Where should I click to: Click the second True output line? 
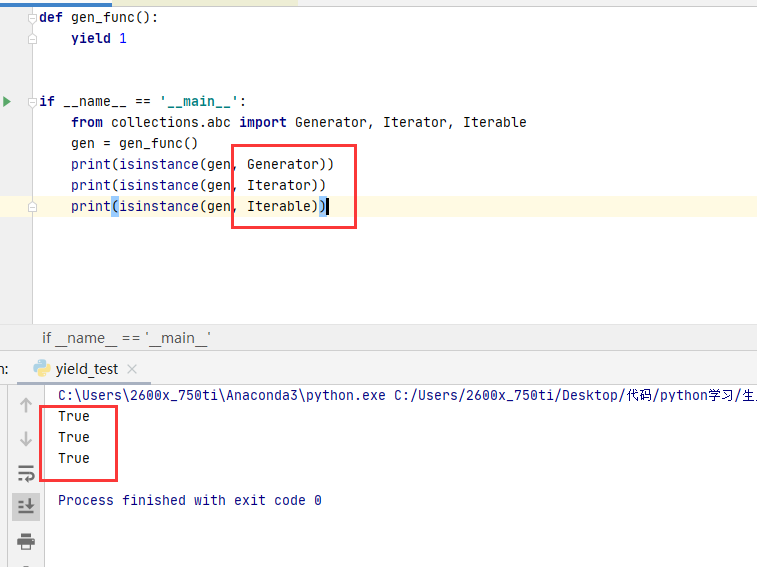(74, 438)
